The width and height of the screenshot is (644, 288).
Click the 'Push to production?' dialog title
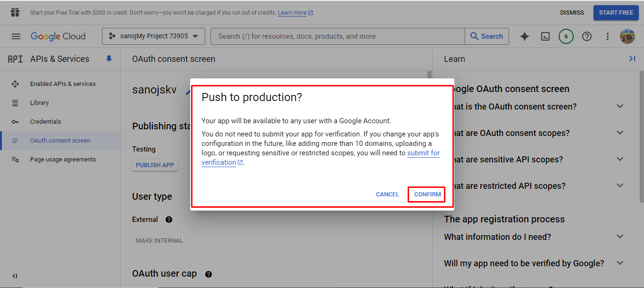[x=251, y=97]
